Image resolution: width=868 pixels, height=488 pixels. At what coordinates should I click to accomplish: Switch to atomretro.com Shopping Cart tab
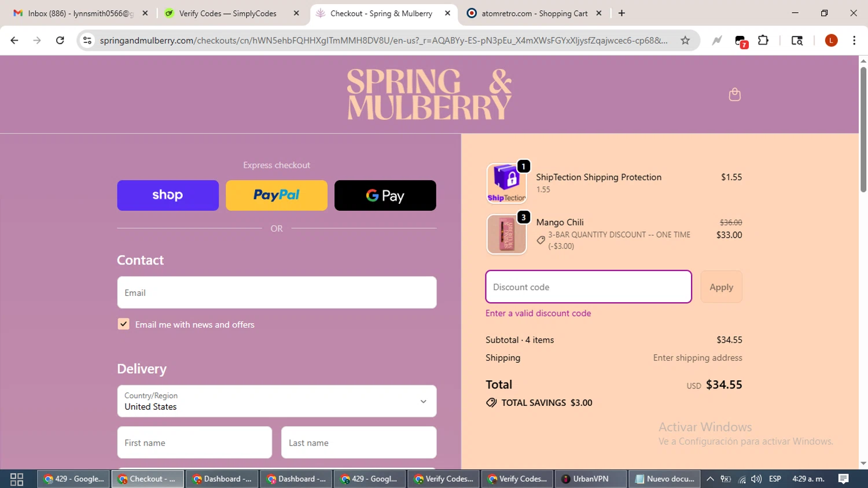535,13
